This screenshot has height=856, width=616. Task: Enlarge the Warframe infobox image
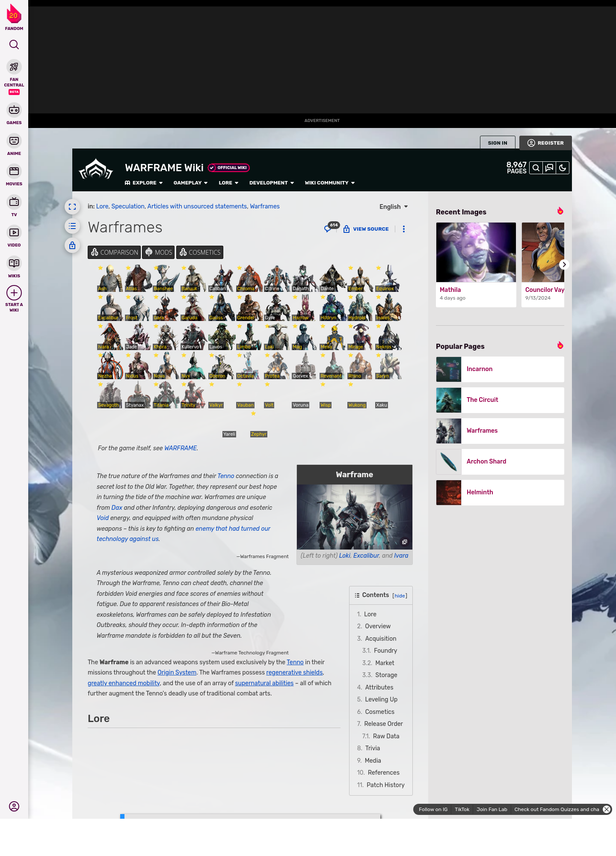tap(404, 542)
